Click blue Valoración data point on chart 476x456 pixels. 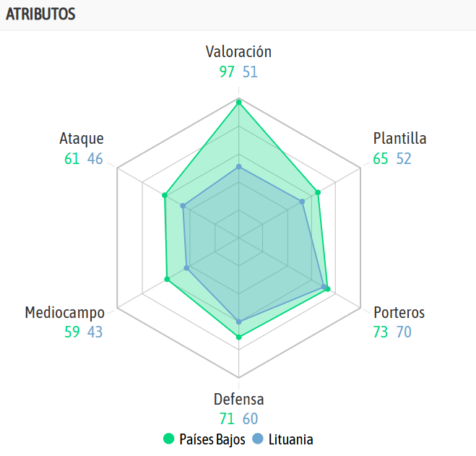238,167
